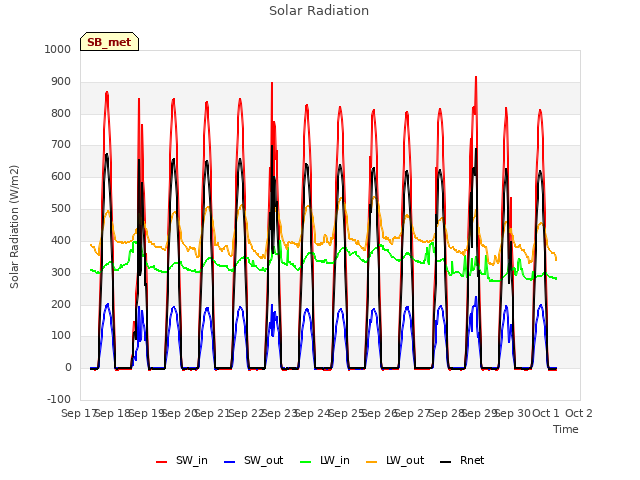This screenshot has width=640, height=480.
Task: Click the 1000 y-axis tick label
Action: [x=58, y=49]
